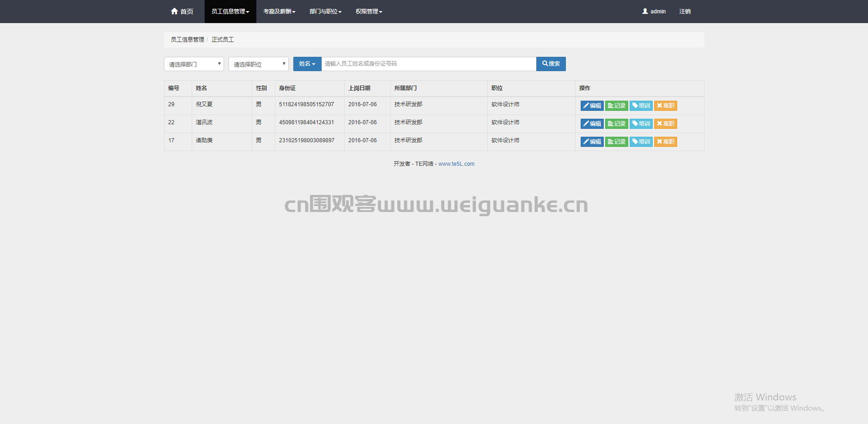Image resolution: width=868 pixels, height=424 pixels.
Task: Click employee number 22
Action: [171, 122]
